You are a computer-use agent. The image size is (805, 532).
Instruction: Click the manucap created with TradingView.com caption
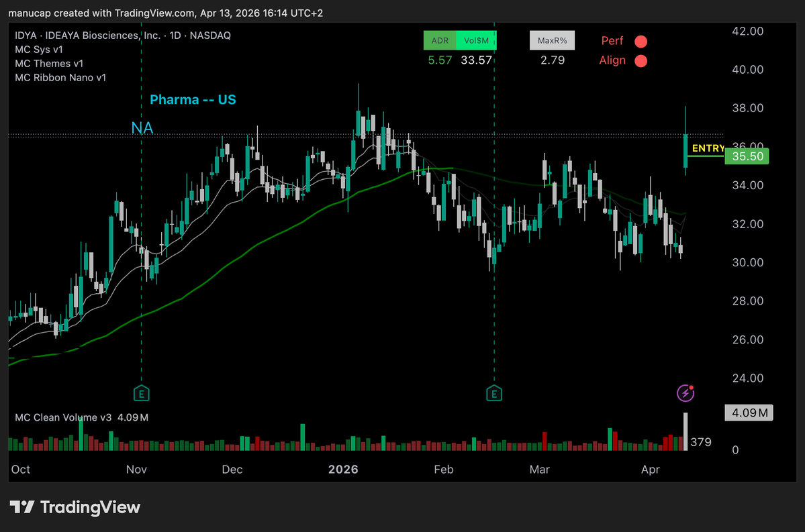coord(165,13)
